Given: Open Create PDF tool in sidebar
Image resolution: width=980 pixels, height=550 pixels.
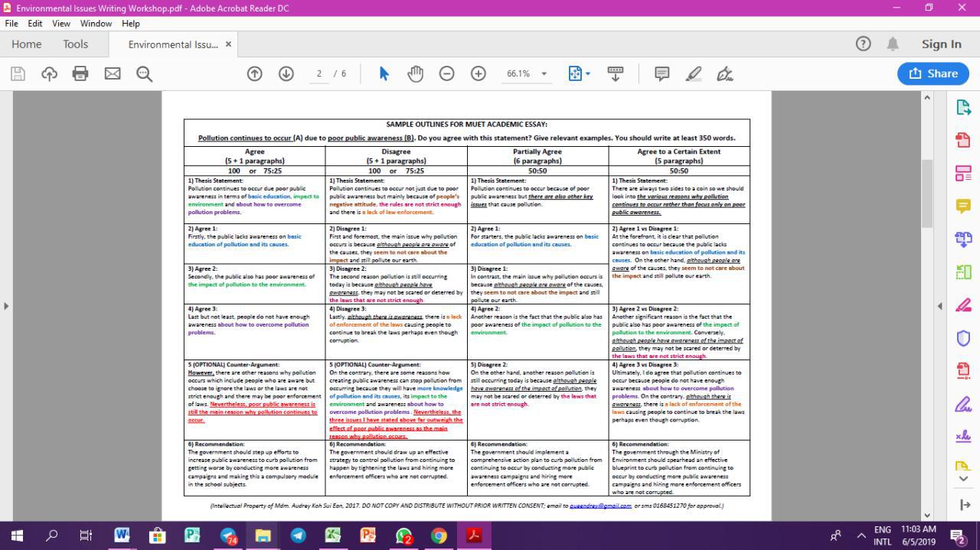Looking at the screenshot, I should tap(963, 140).
